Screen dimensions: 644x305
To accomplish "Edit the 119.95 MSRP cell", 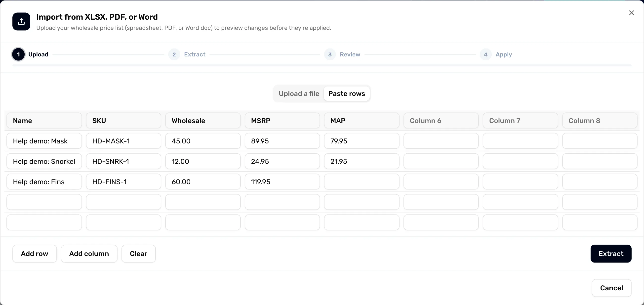I will [x=282, y=182].
